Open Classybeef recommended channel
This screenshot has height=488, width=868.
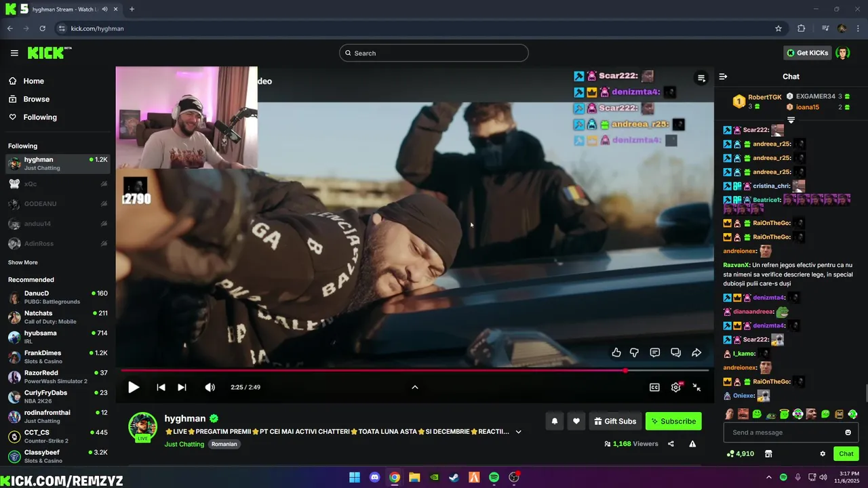click(58, 456)
